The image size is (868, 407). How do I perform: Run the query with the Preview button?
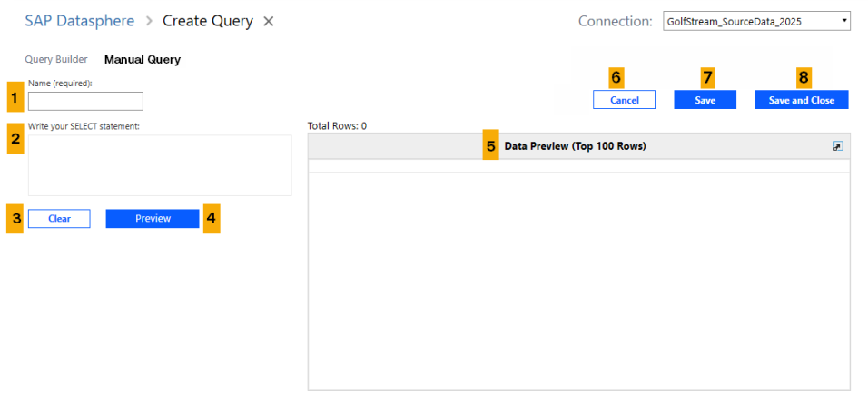pos(153,219)
